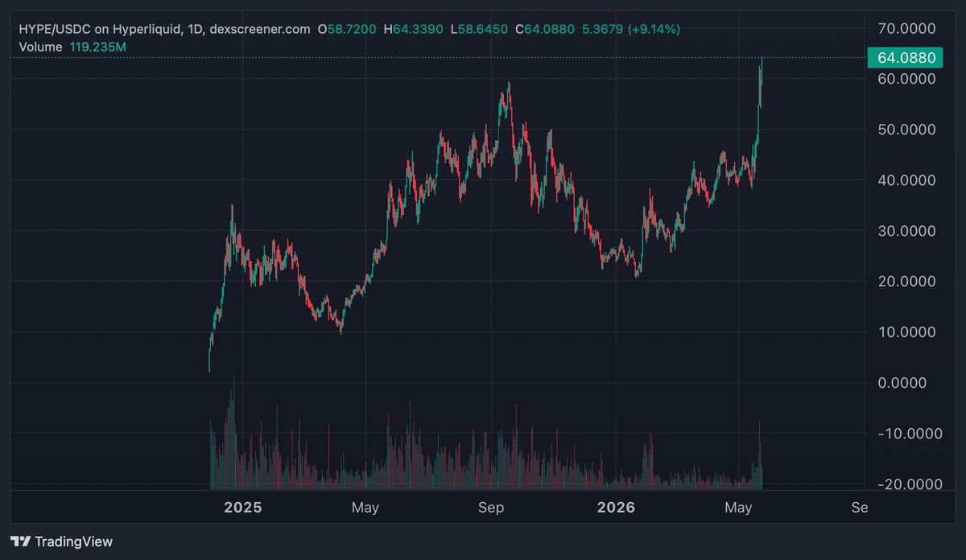
Task: Click the May time axis label after 2026
Action: [x=738, y=509]
